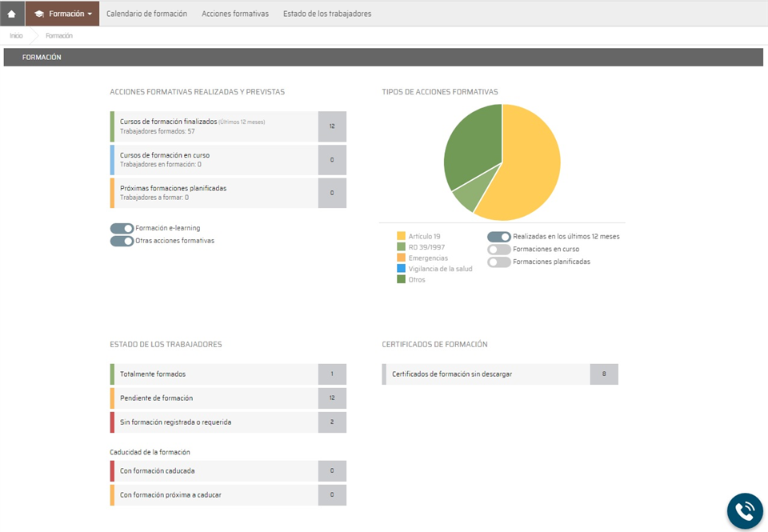Click the yellow Artículo 19 legend swatch

pyautogui.click(x=401, y=236)
